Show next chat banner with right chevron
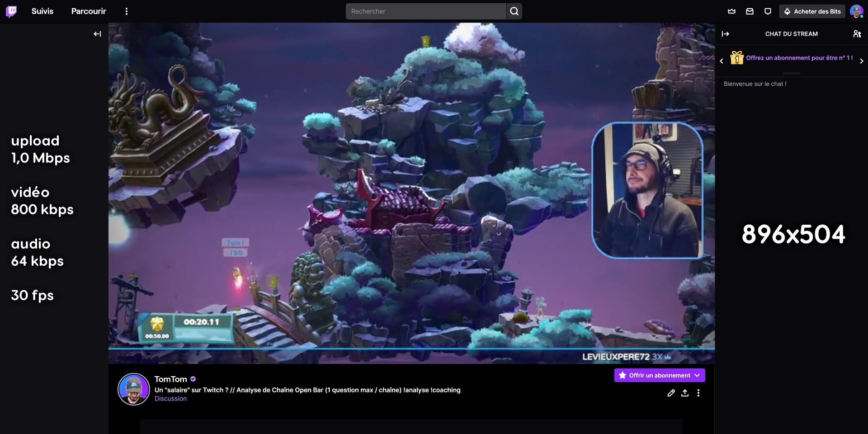The height and width of the screenshot is (434, 868). [862, 61]
